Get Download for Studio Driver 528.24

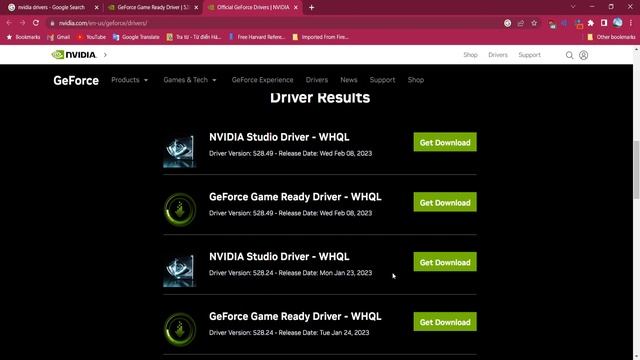tap(445, 262)
